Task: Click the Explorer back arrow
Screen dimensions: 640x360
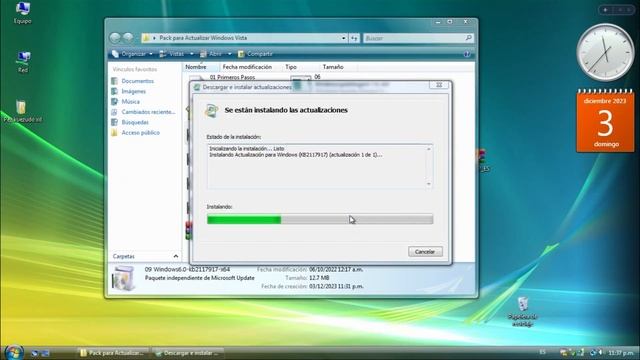Action: pos(115,38)
